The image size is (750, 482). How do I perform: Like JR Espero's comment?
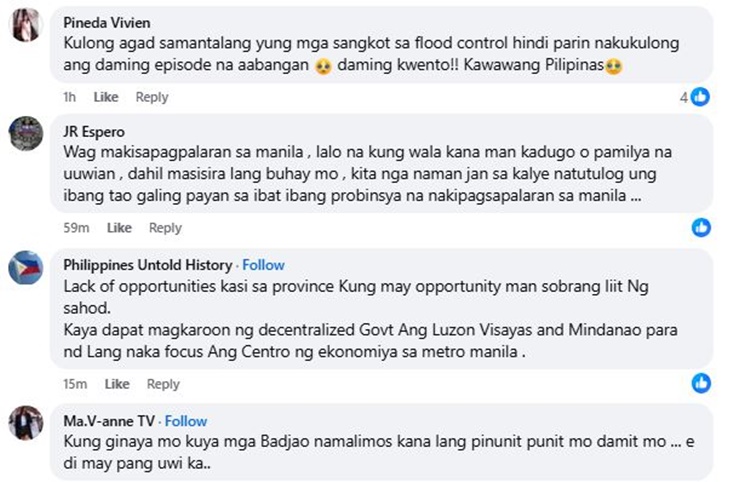(119, 228)
